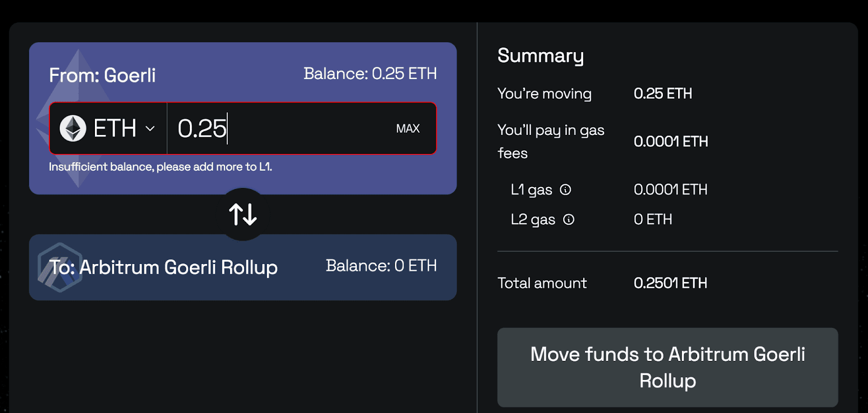Click the amount input showing 0.25

(244, 128)
